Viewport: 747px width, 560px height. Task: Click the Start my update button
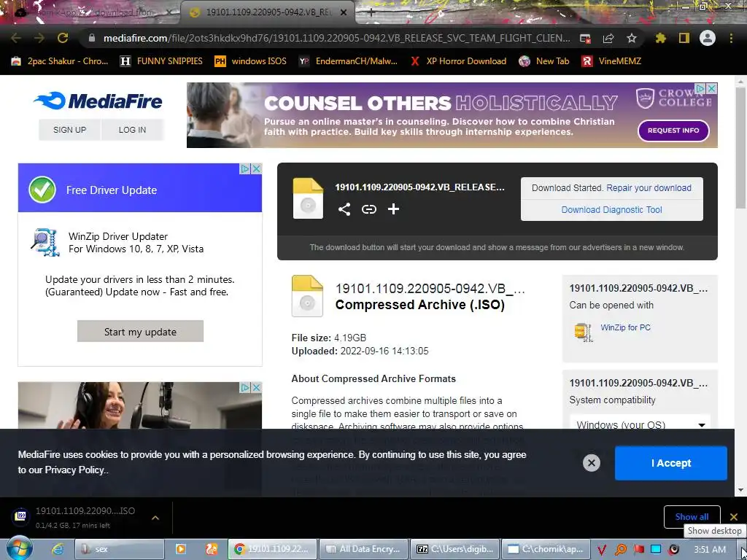click(140, 332)
